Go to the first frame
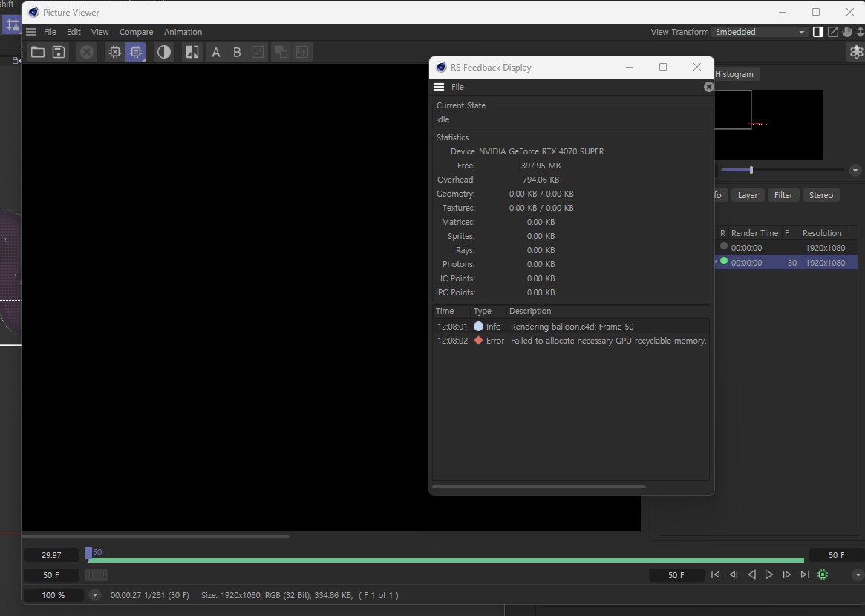 point(716,574)
